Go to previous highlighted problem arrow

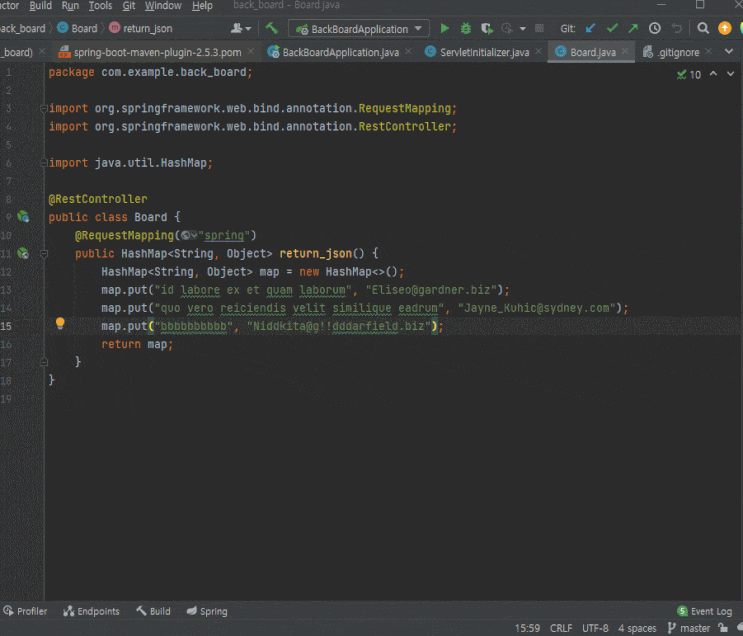[x=713, y=74]
